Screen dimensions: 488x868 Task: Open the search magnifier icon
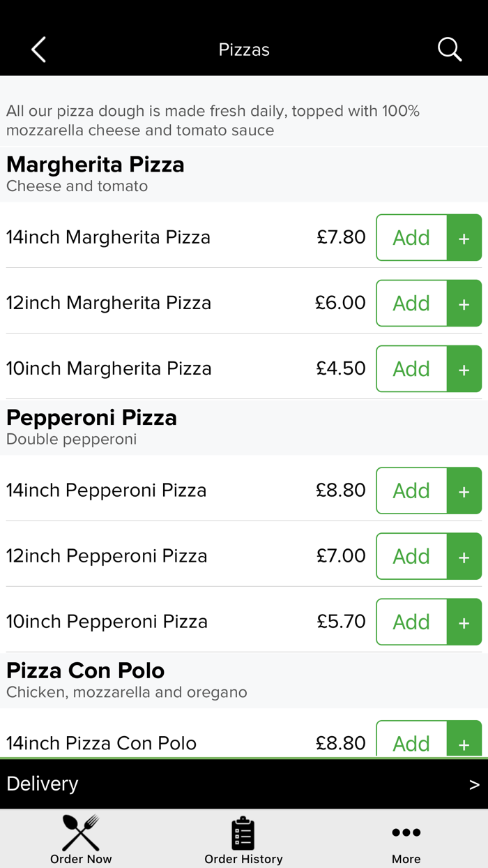coord(450,50)
